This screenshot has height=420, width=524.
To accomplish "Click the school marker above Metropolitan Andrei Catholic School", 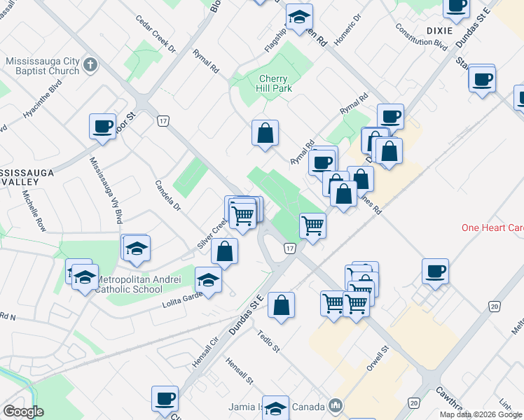I will [x=137, y=251].
